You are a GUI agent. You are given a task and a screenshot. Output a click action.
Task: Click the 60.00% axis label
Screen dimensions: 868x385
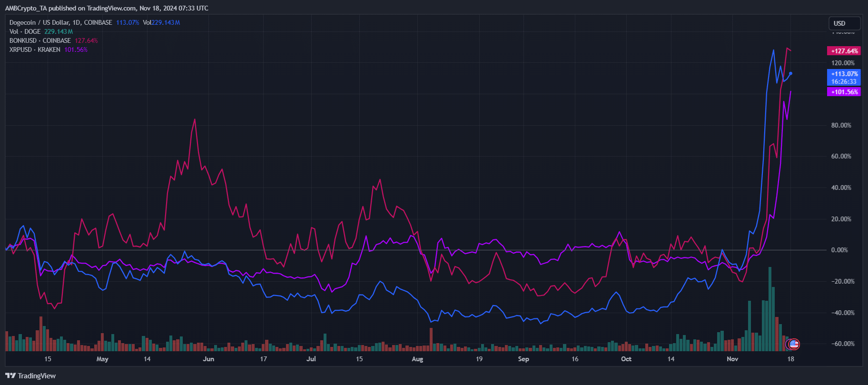[841, 156]
